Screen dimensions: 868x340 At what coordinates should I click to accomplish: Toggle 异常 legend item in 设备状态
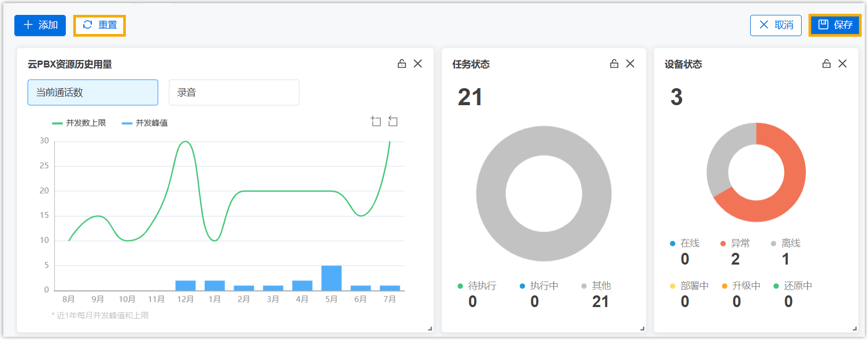pyautogui.click(x=735, y=243)
